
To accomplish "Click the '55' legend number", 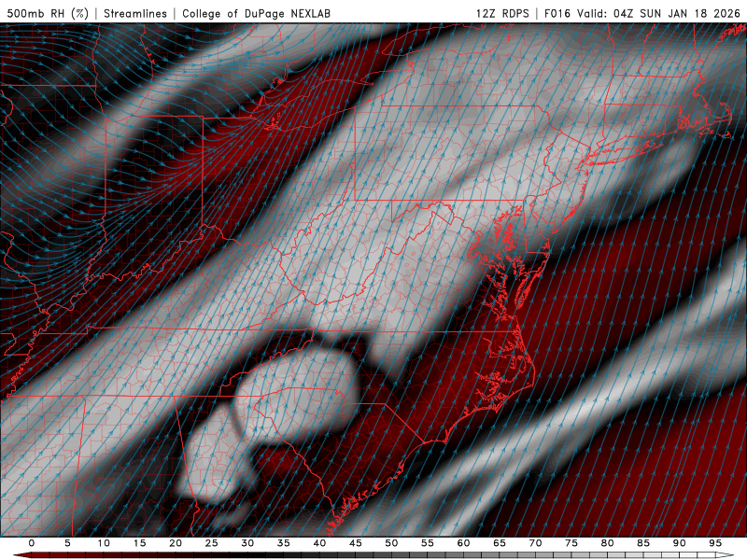I will coord(428,543).
